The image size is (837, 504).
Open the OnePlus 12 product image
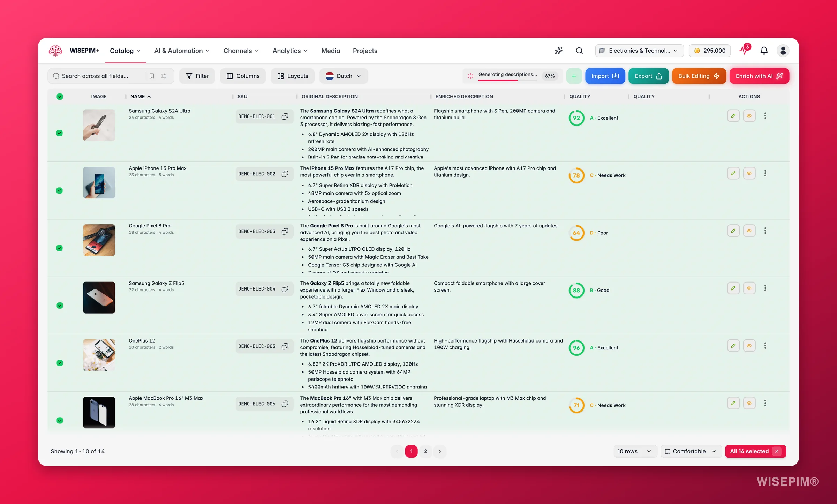[99, 355]
